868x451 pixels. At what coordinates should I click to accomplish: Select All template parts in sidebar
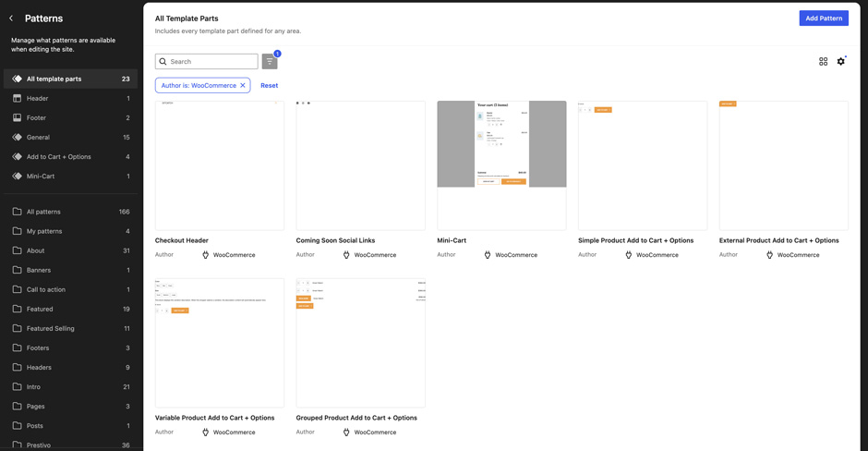[70, 79]
